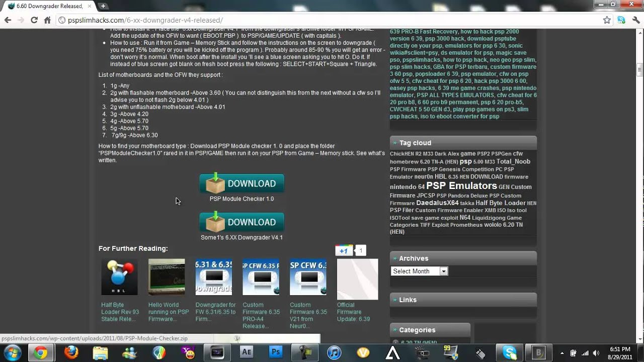Click the Total_Noob tag
Image resolution: width=644 pixels, height=362 pixels.
513,161
